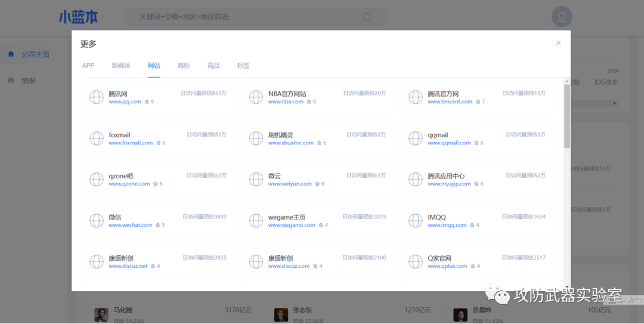The width and height of the screenshot is (644, 324).
Task: Click 日访问量预估3879 text
Action: [x=364, y=217]
